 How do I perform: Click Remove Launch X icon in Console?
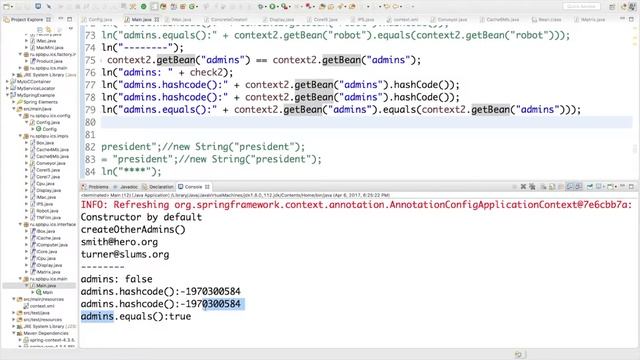523,187
